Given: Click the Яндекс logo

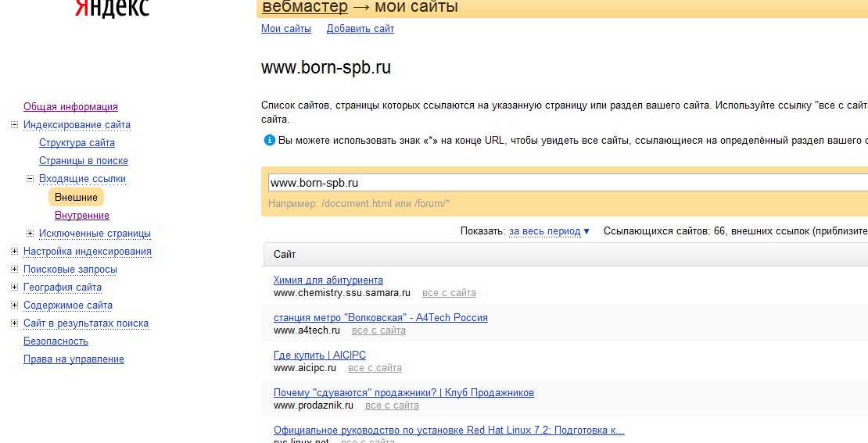Looking at the screenshot, I should (112, 8).
